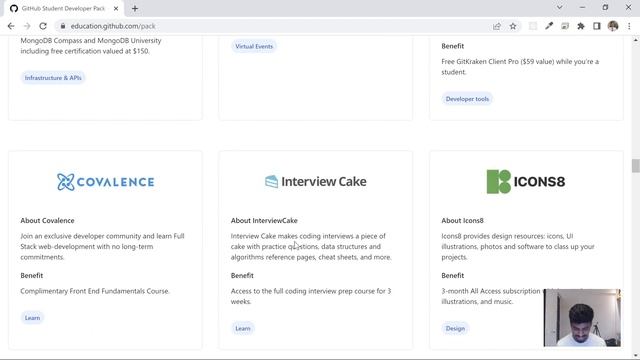Click the Design tag under Icons8
Screen dimensions: 640x360
(455, 328)
